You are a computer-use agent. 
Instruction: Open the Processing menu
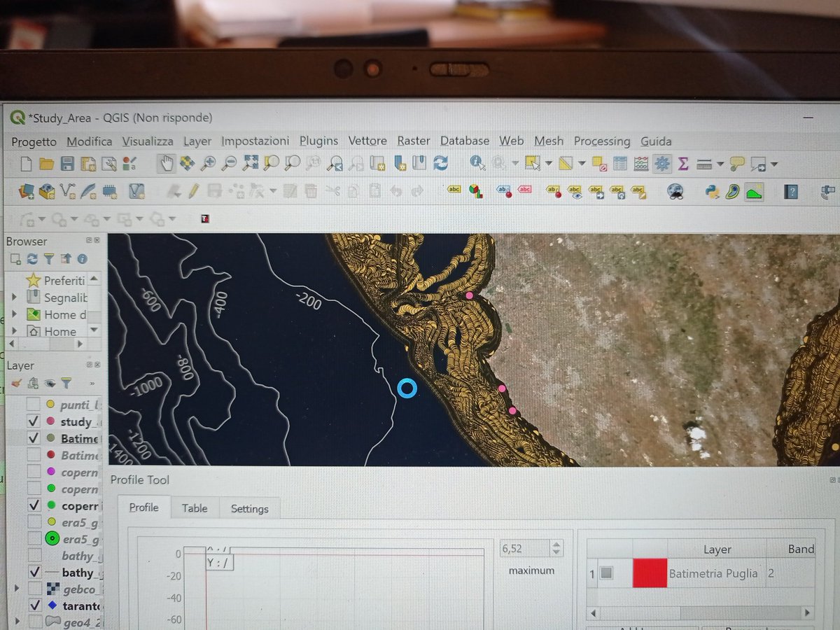[602, 141]
